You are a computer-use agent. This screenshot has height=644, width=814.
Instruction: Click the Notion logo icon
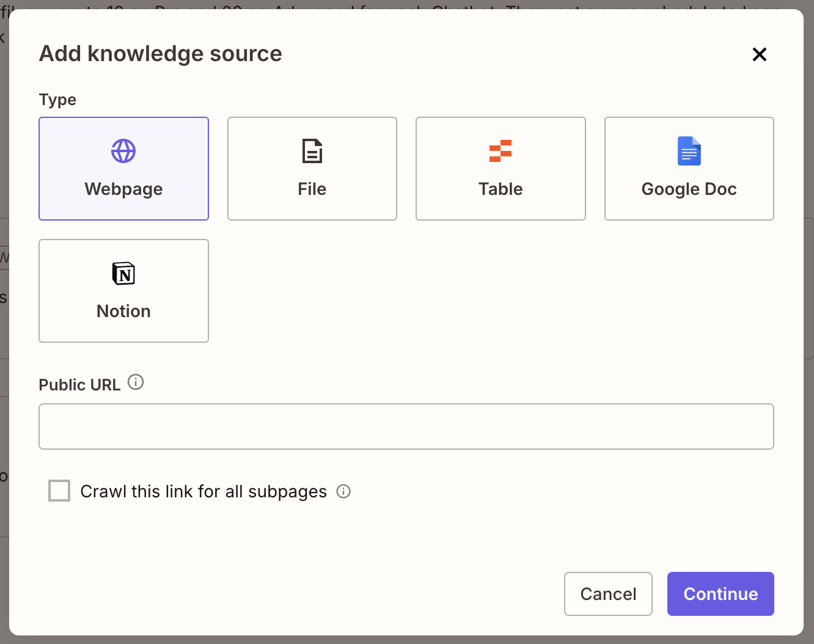(x=123, y=274)
